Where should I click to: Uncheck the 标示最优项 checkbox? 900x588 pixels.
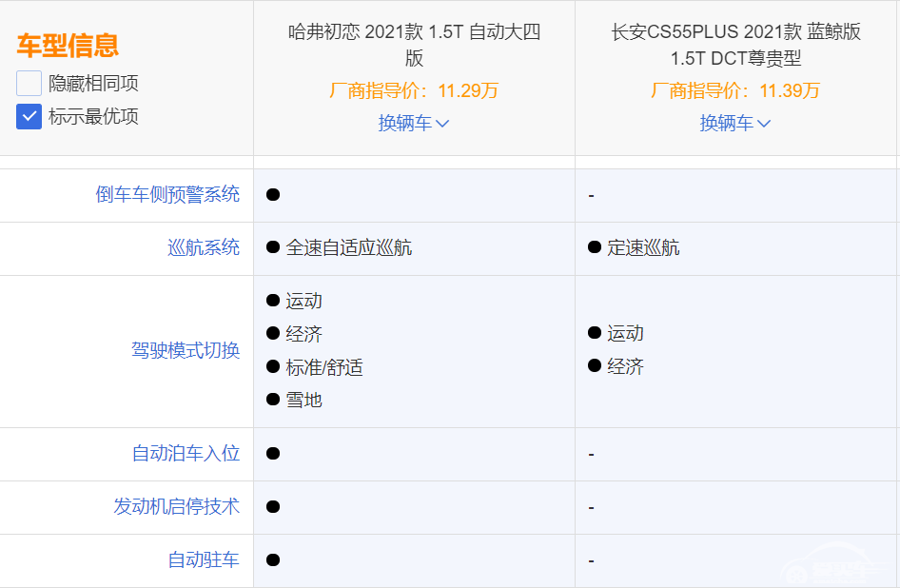(29, 117)
